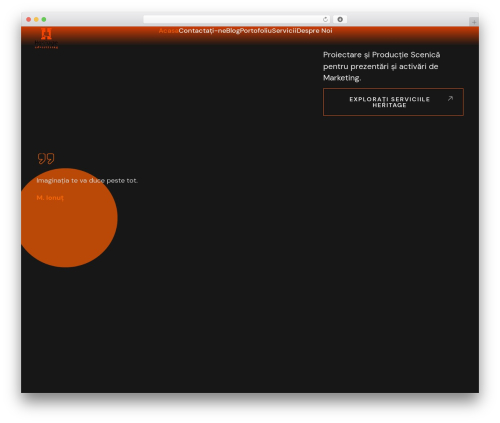Go to the Blog page
This screenshot has height=423, width=500.
click(233, 31)
